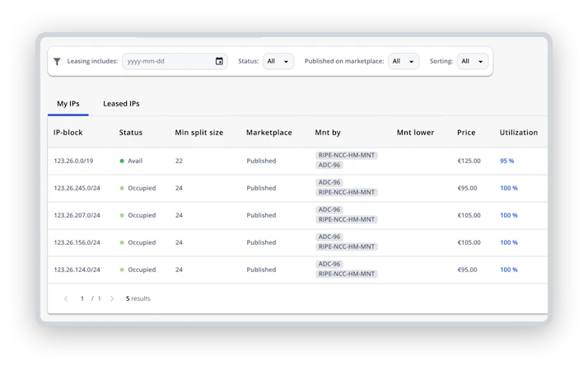Click the filter funnel icon
This screenshot has width=588, height=371.
coord(57,61)
